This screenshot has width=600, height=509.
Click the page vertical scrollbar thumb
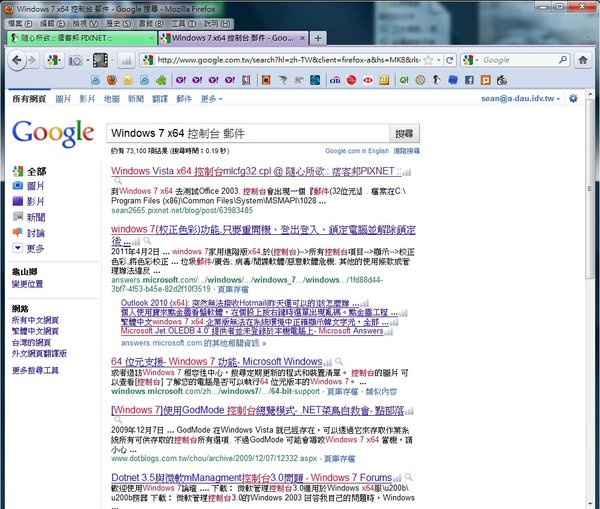pos(590,189)
